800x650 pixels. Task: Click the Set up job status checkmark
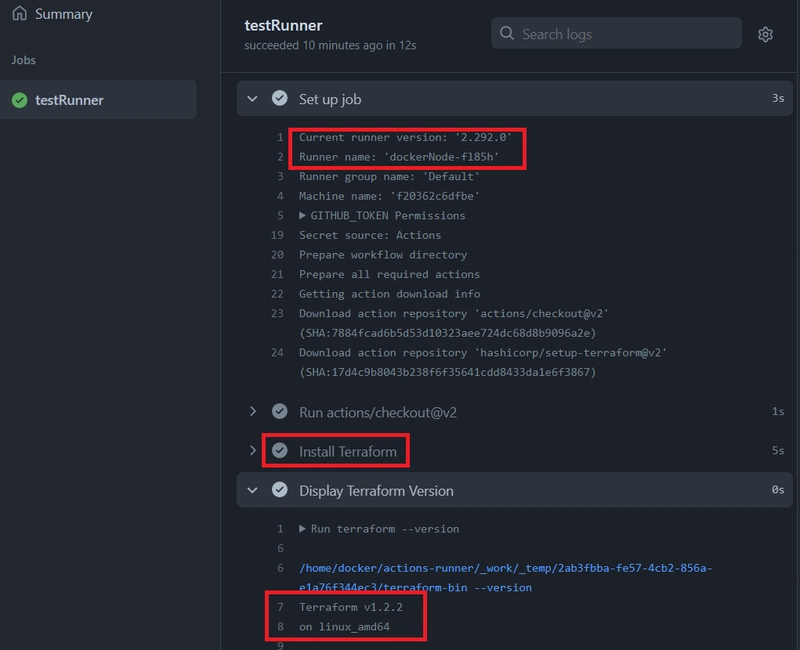pos(280,99)
